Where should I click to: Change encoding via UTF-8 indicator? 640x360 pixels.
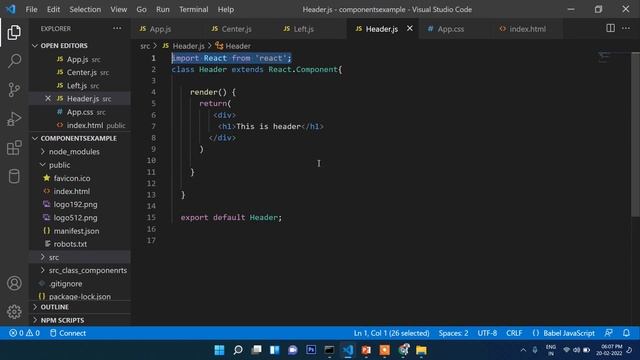coord(487,333)
